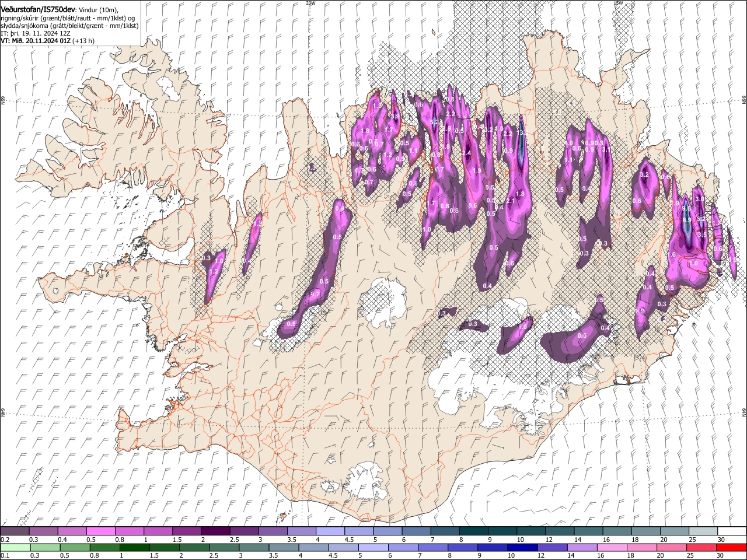Click top legend swatch between 2 and 2.5
This screenshot has width=747, height=560.
(x=215, y=531)
